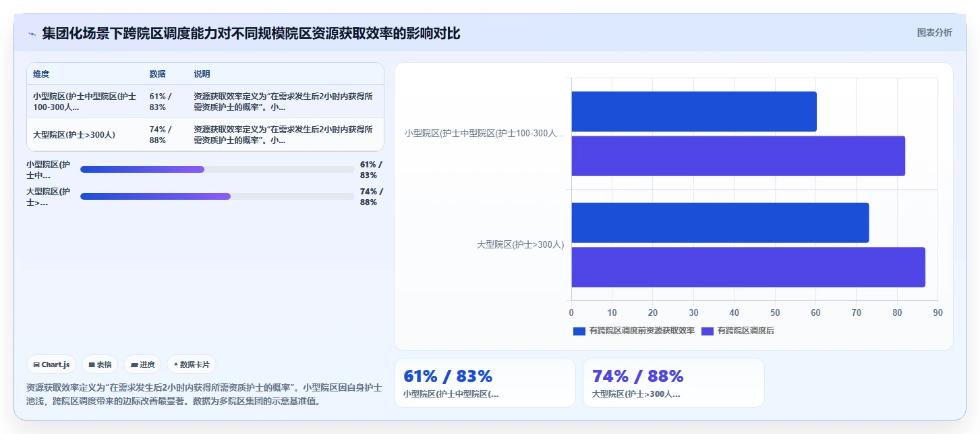Select the Chart.js chip

tap(51, 364)
